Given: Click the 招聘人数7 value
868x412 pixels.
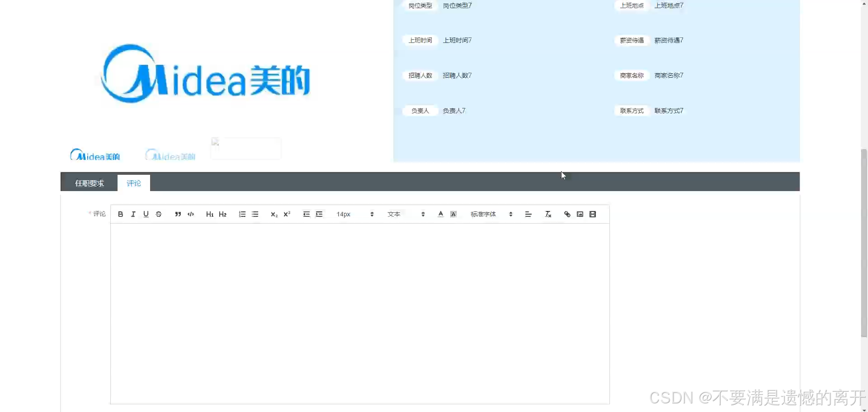Looking at the screenshot, I should [x=457, y=75].
